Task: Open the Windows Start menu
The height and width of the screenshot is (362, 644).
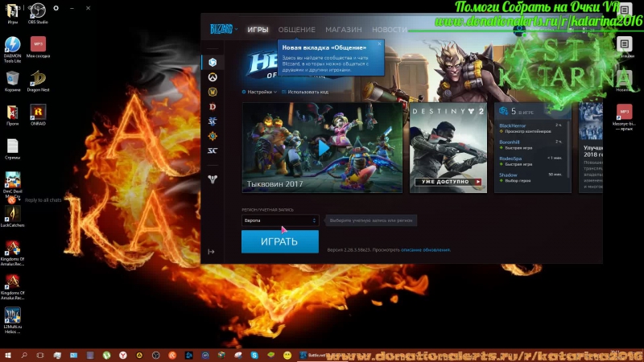Action: [x=7, y=355]
